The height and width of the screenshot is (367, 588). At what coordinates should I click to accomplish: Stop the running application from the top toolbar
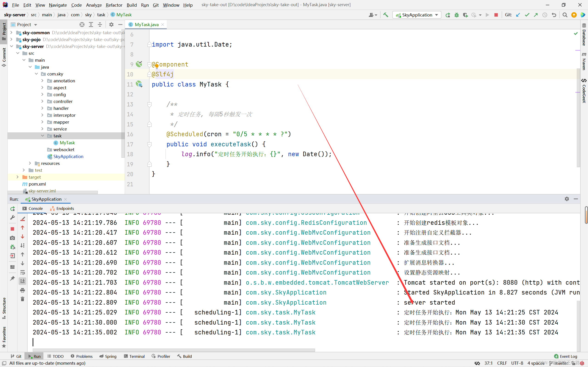496,15
